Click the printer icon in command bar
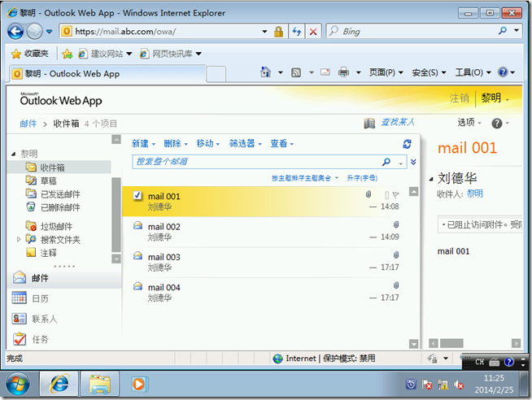 click(343, 72)
